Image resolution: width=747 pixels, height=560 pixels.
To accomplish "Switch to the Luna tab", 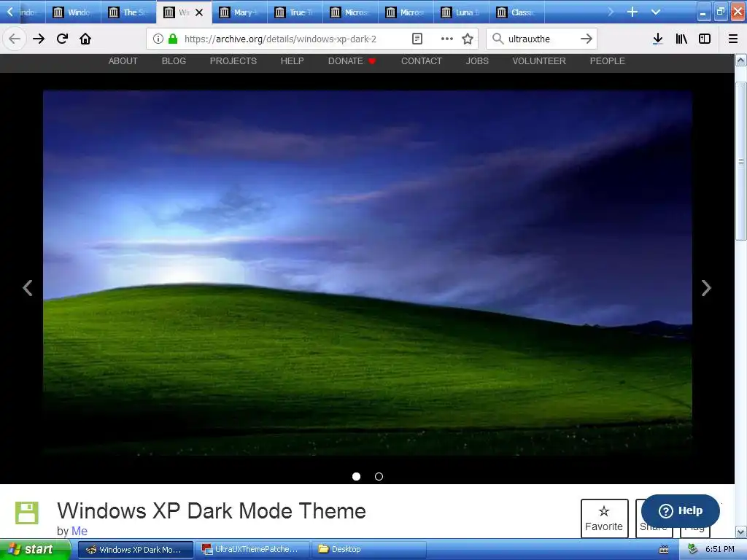I will click(x=461, y=12).
